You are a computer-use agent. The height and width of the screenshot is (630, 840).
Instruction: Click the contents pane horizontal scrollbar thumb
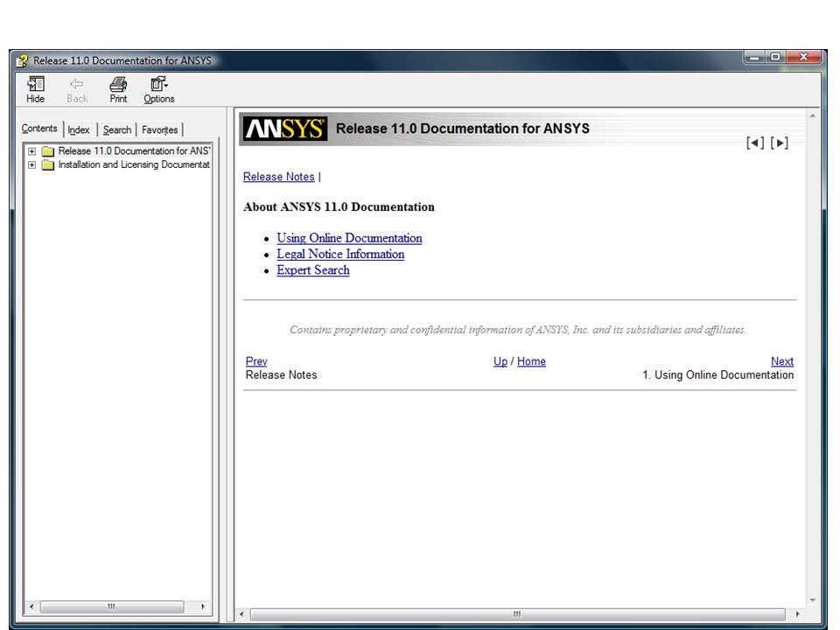coord(112,606)
